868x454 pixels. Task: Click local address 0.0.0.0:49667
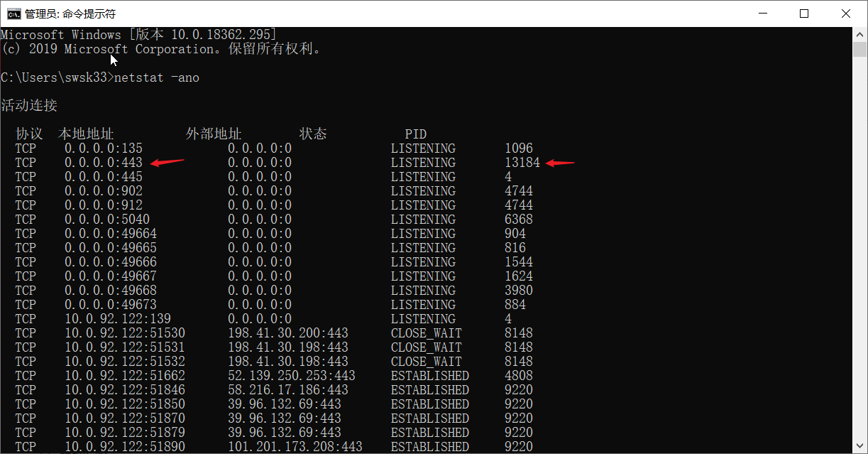pyautogui.click(x=111, y=276)
